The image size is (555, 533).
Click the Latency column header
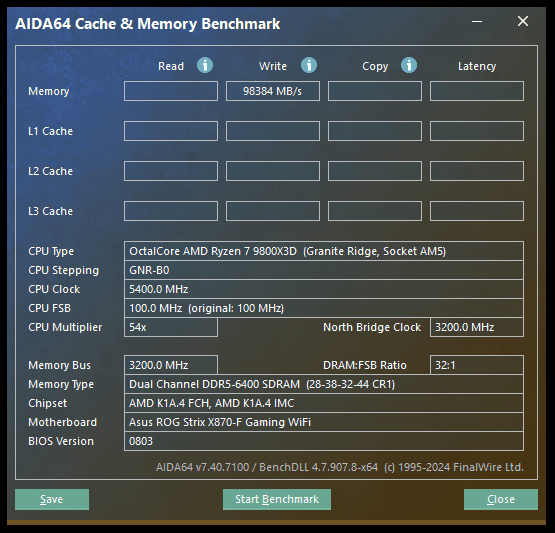click(477, 67)
